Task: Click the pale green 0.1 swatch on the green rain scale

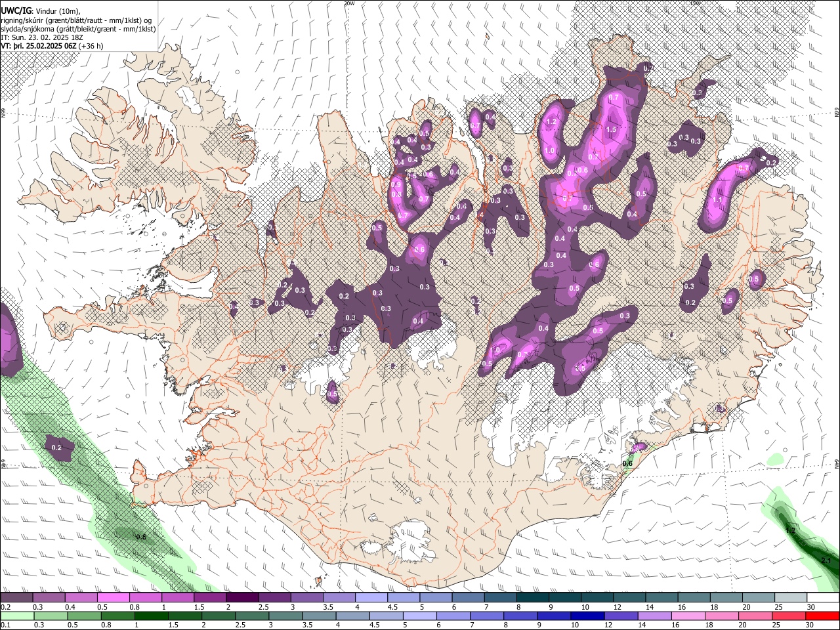Action: (17, 616)
